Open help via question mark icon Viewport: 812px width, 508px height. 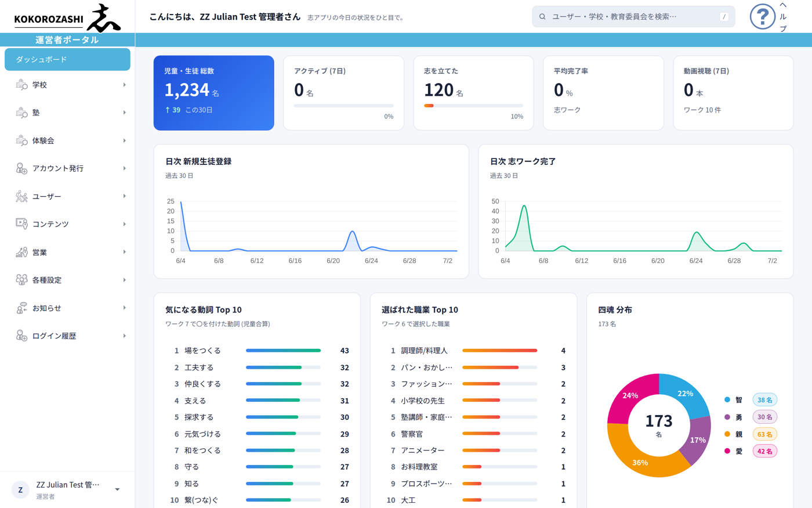click(x=762, y=16)
